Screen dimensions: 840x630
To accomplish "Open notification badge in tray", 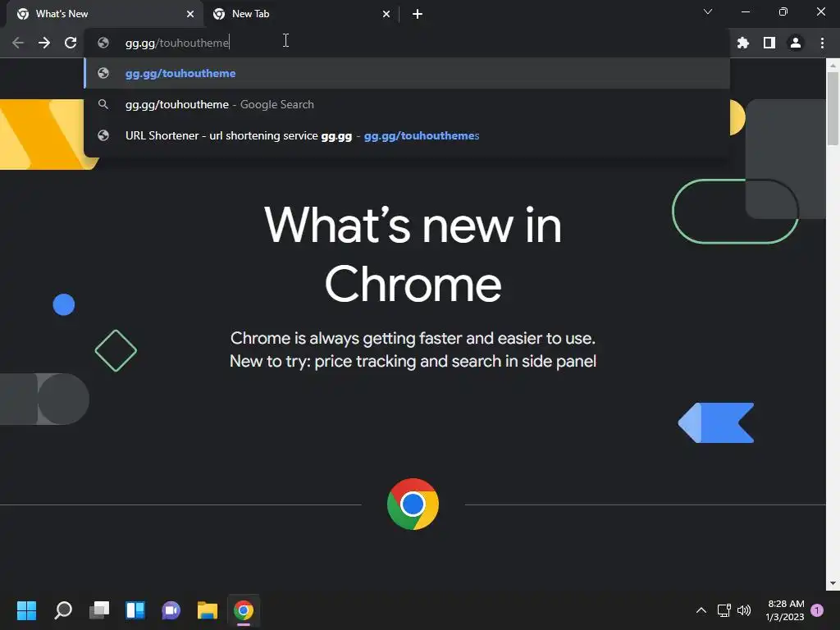I will [x=817, y=610].
